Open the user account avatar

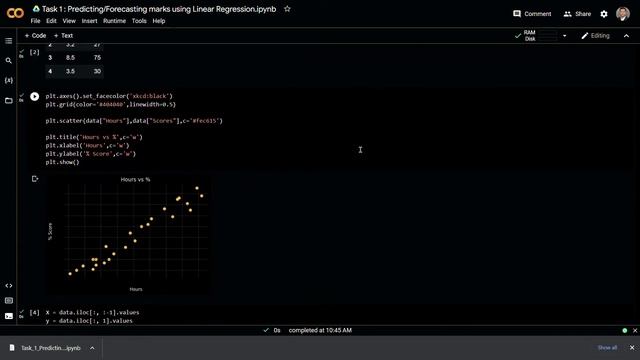coord(622,14)
